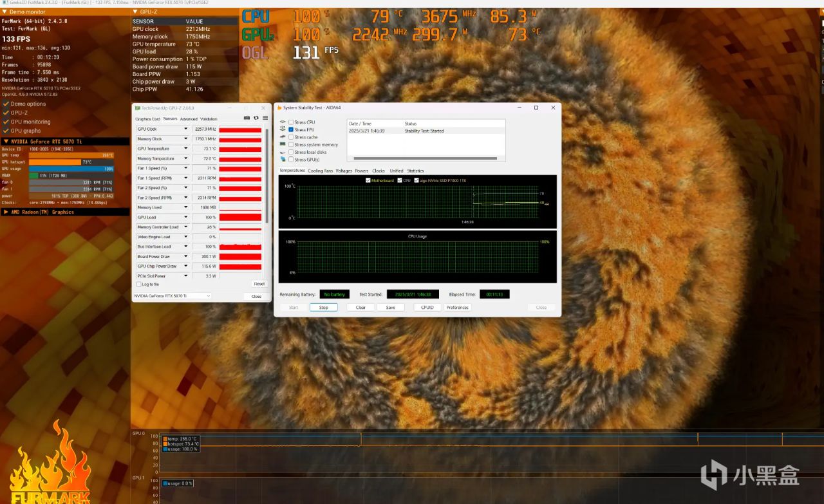This screenshot has width=824, height=504.
Task: Select the Stability Test: Started log row
Action: [426, 131]
